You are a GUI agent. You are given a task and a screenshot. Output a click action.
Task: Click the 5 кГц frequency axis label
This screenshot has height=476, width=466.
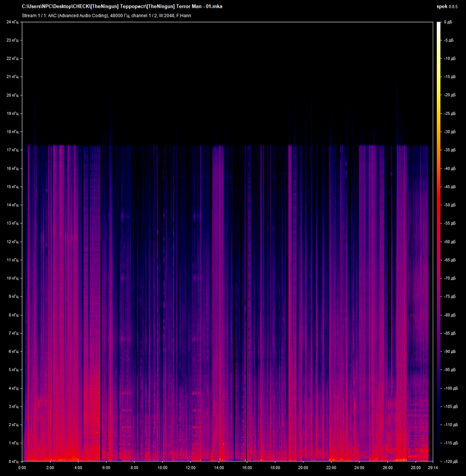(x=13, y=369)
